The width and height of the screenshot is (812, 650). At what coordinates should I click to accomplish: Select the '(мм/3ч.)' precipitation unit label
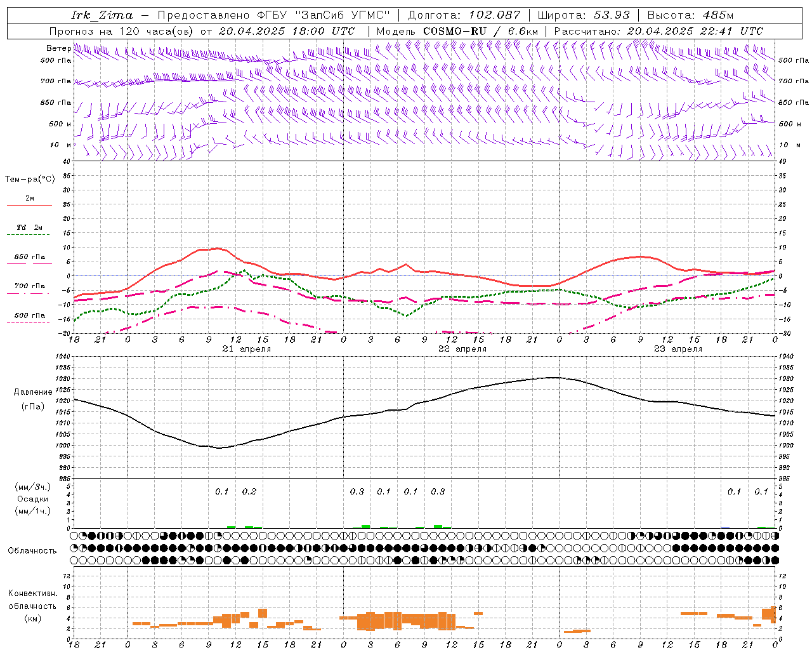pyautogui.click(x=33, y=487)
